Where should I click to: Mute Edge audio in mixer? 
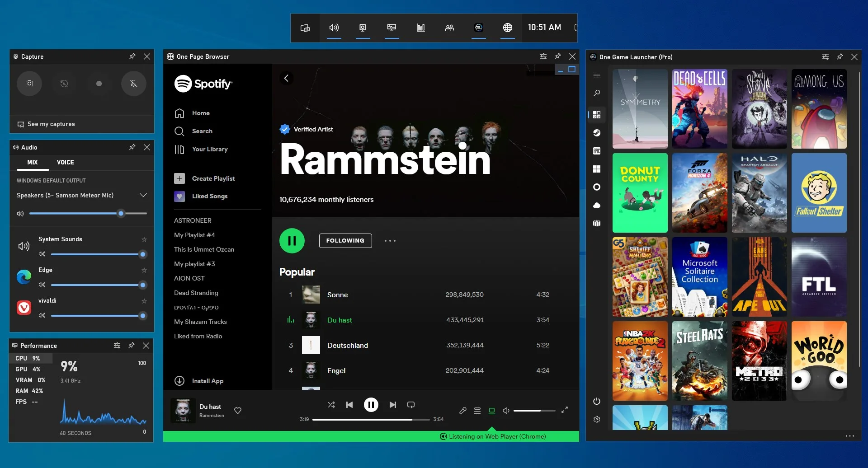(42, 285)
